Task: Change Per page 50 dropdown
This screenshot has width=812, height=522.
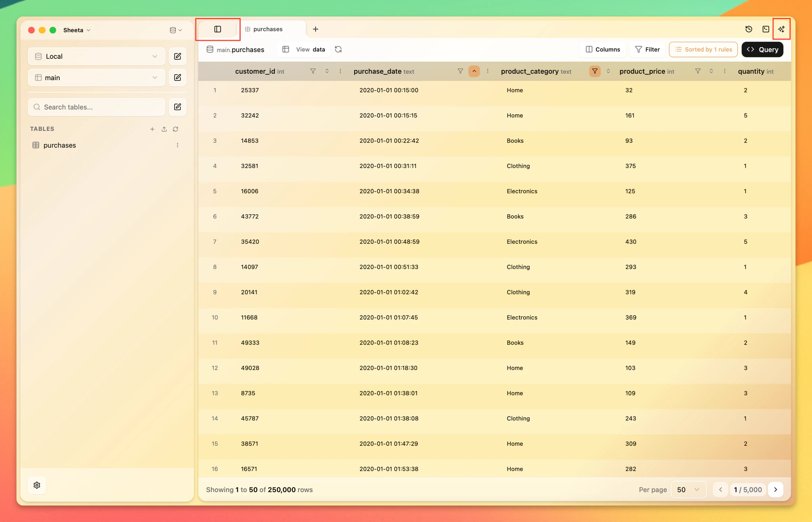Action: click(x=688, y=489)
